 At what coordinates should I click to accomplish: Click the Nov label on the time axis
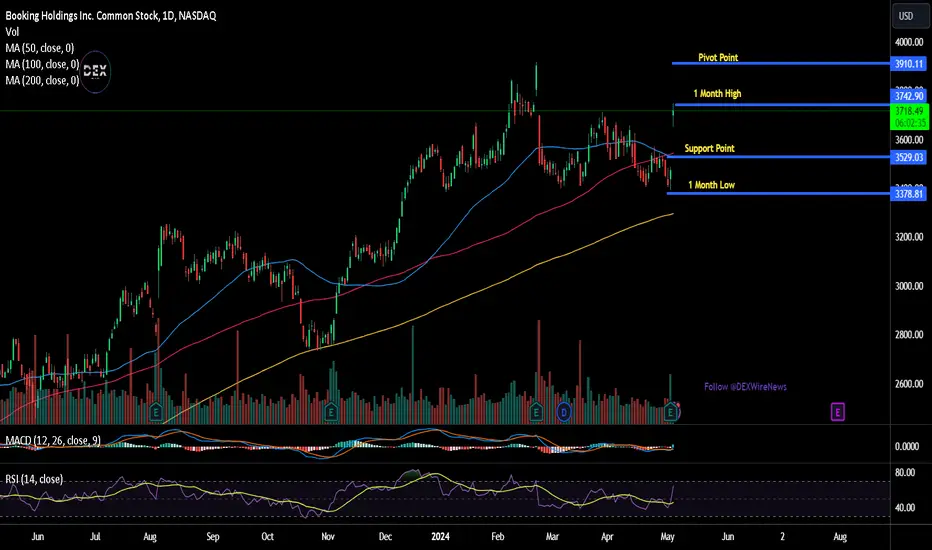pos(328,536)
